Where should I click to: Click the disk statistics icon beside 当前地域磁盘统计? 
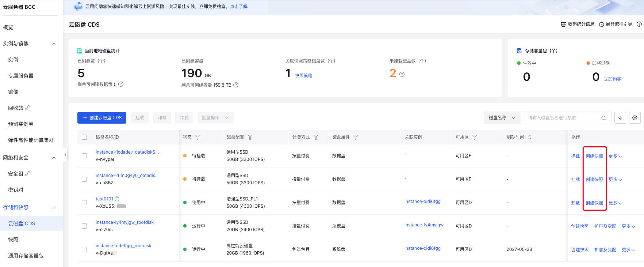point(80,51)
